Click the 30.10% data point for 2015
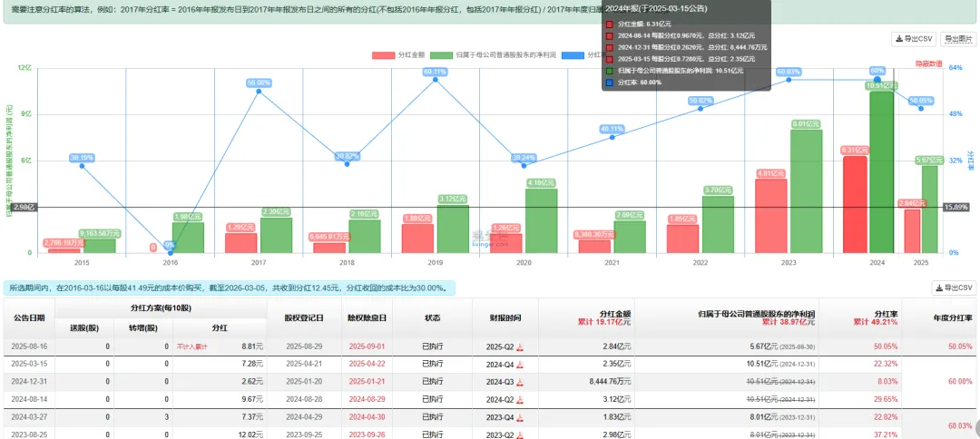 click(82, 165)
